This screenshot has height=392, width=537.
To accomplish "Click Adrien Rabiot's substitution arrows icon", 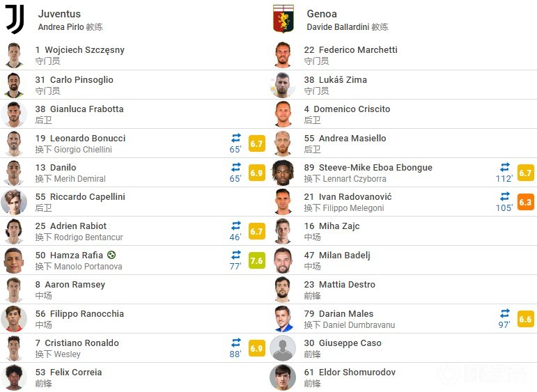I will click(x=236, y=226).
